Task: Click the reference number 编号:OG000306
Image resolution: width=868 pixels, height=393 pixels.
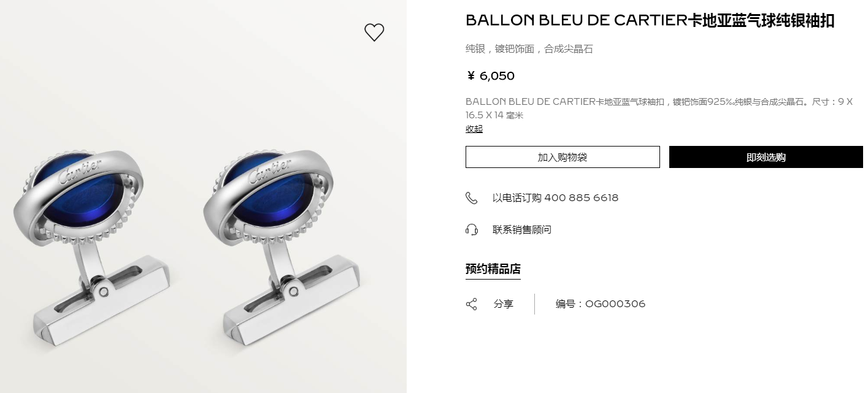Action: tap(601, 304)
